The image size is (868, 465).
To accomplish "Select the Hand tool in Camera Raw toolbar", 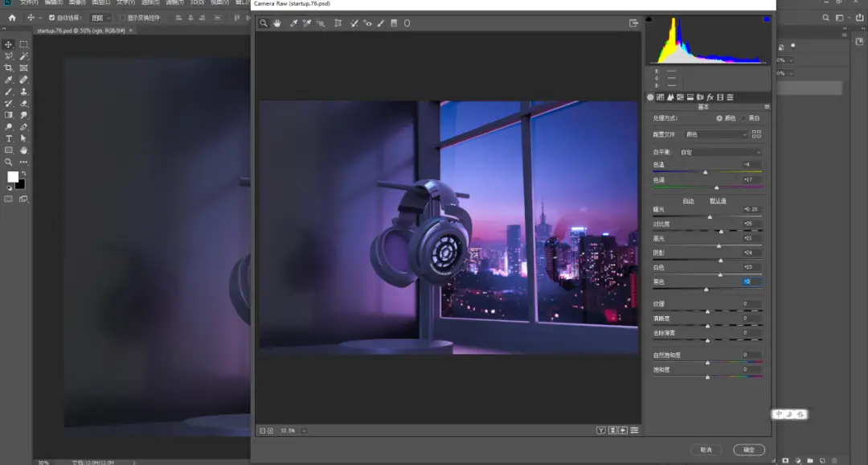I will 277,23.
